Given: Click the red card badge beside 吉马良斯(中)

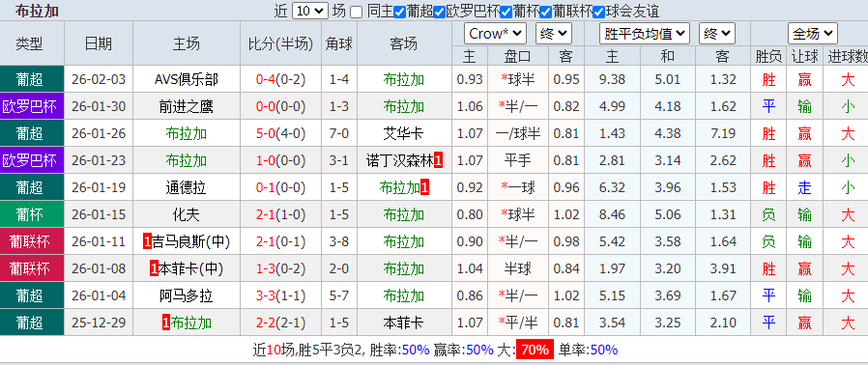Looking at the screenshot, I should coord(147,241).
